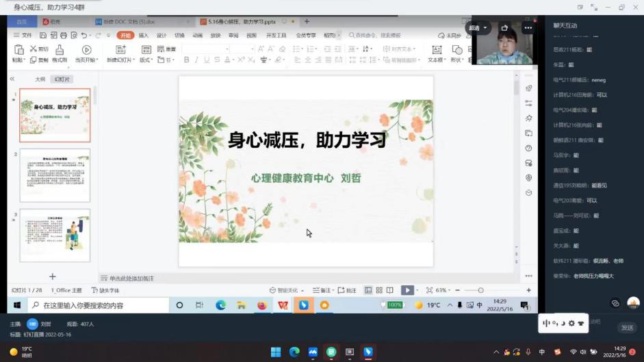Click the New Slide icon

[120, 50]
